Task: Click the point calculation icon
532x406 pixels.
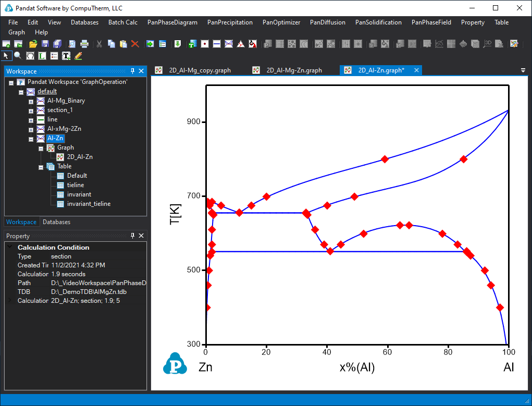Action: (x=205, y=44)
